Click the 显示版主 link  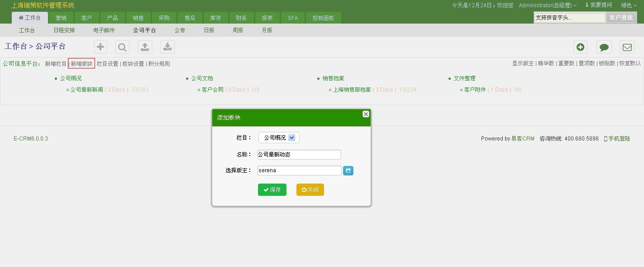pyautogui.click(x=523, y=63)
